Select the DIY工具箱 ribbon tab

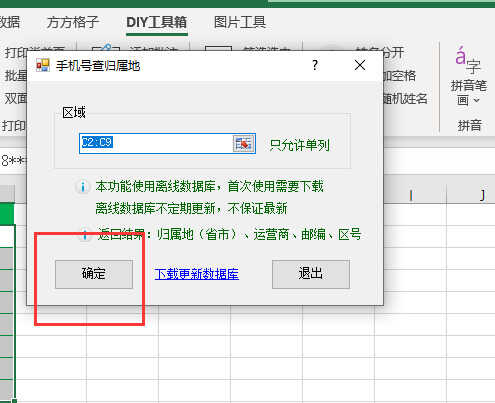coord(157,22)
